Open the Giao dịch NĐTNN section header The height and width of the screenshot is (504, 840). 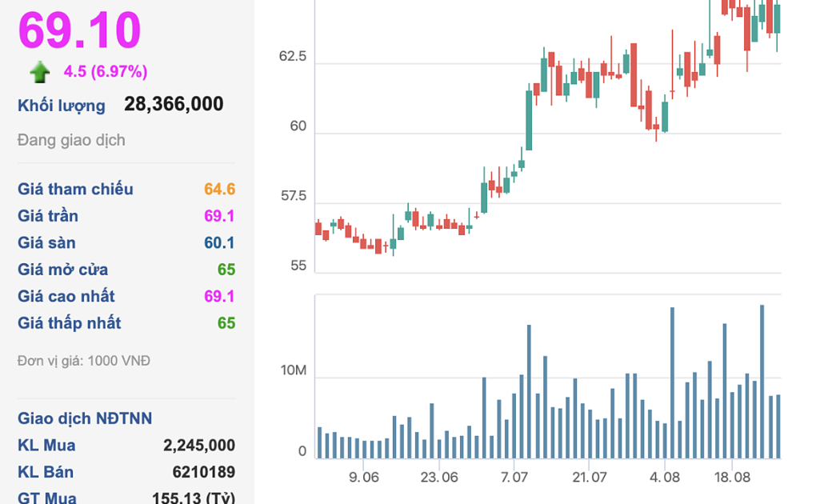85,418
